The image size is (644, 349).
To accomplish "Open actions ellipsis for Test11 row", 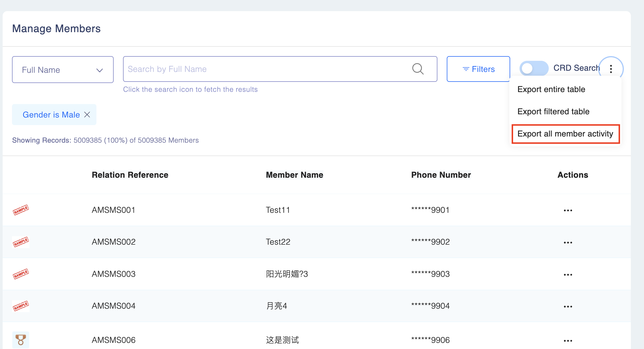I will (x=568, y=210).
